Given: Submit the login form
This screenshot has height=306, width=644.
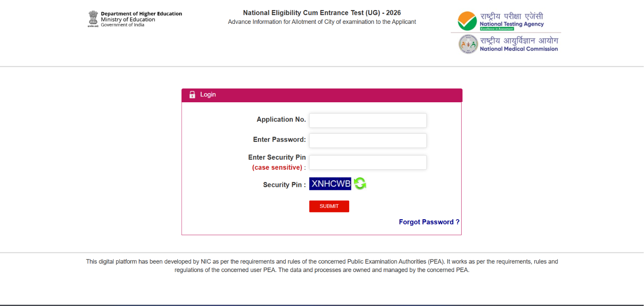Looking at the screenshot, I should pos(329,206).
